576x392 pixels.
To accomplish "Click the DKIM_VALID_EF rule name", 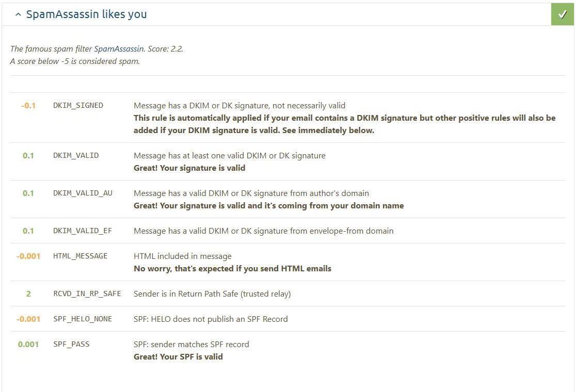I will [83, 231].
